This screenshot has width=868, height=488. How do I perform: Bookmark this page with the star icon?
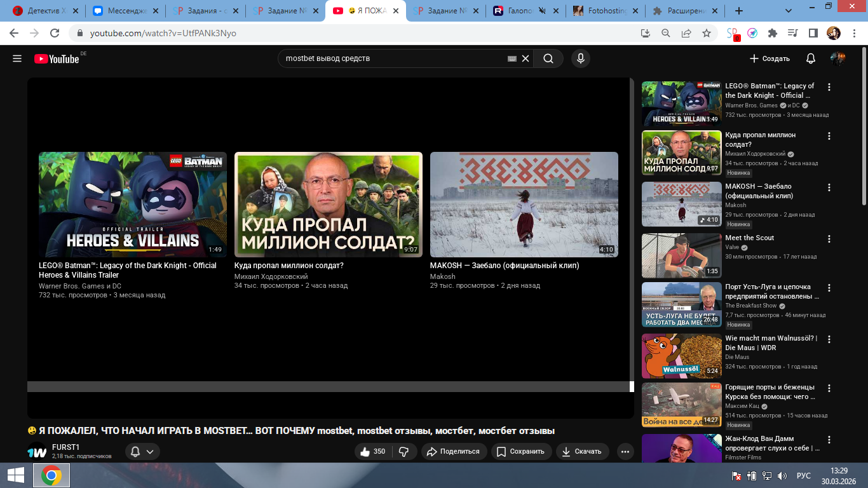tap(706, 33)
